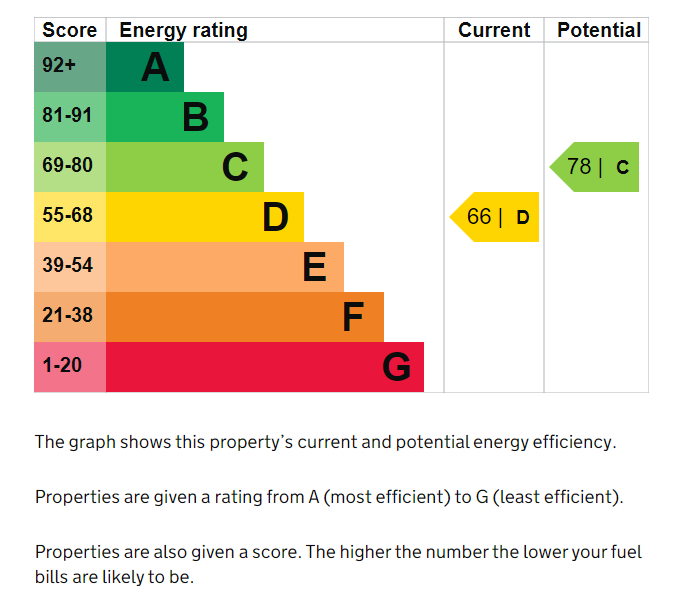Click the orange F rating bar
The height and width of the screenshot is (610, 682).
(x=245, y=317)
